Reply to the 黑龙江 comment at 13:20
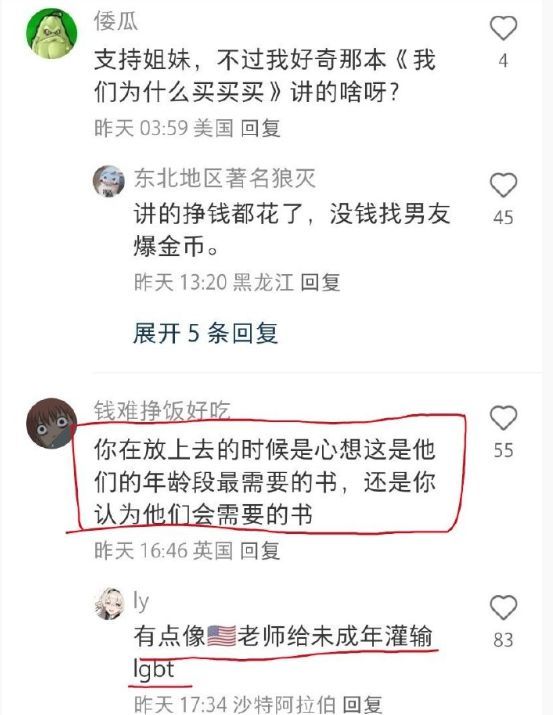 (x=320, y=282)
